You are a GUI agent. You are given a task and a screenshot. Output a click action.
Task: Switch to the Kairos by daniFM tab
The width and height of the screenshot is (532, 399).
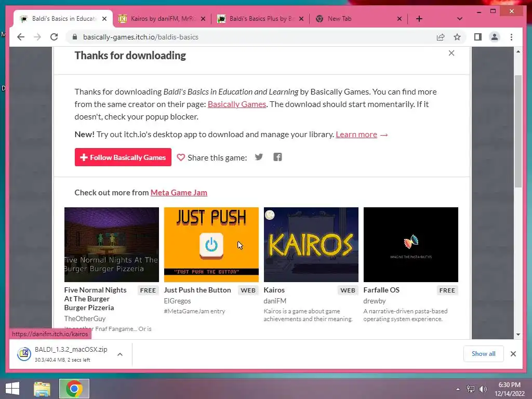[x=162, y=19]
